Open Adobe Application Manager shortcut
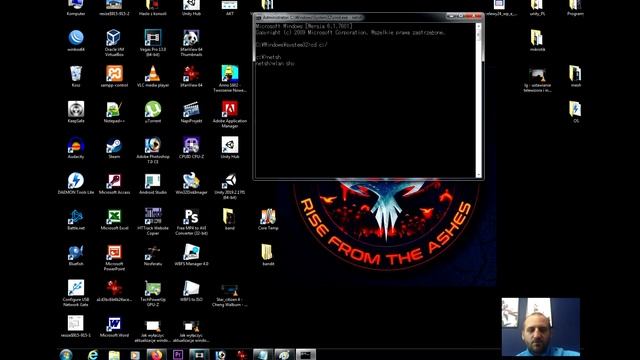Viewport: 640px width, 360px height. (x=229, y=114)
